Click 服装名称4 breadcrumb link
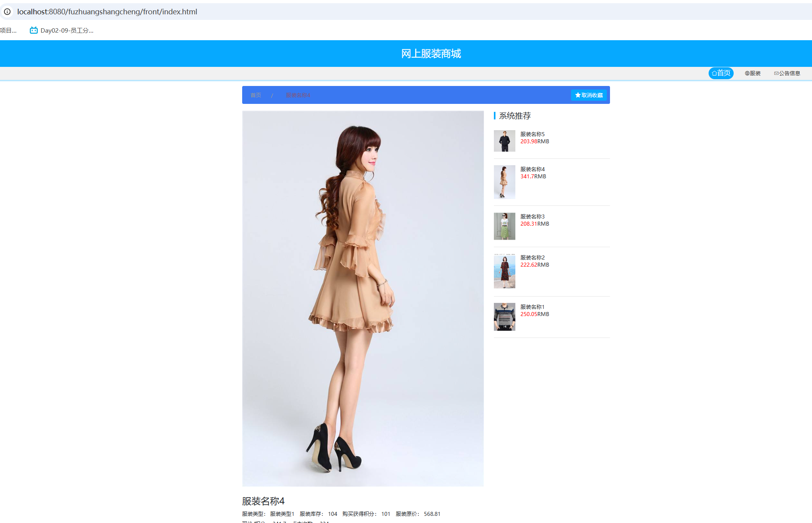This screenshot has width=812, height=523. pyautogui.click(x=298, y=95)
